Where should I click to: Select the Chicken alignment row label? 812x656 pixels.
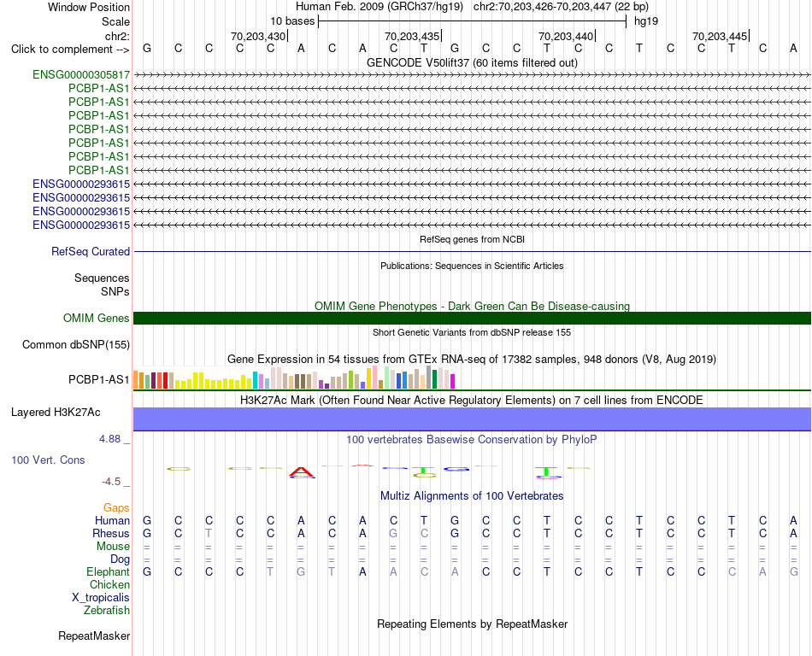pyautogui.click(x=109, y=584)
